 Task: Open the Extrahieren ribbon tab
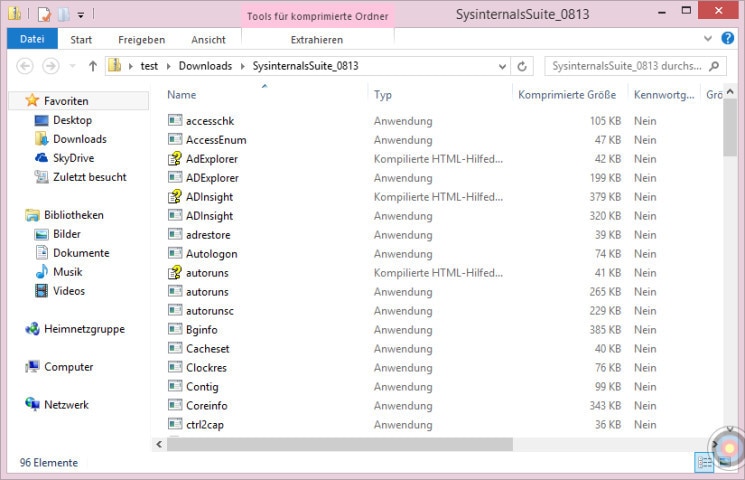coord(316,39)
